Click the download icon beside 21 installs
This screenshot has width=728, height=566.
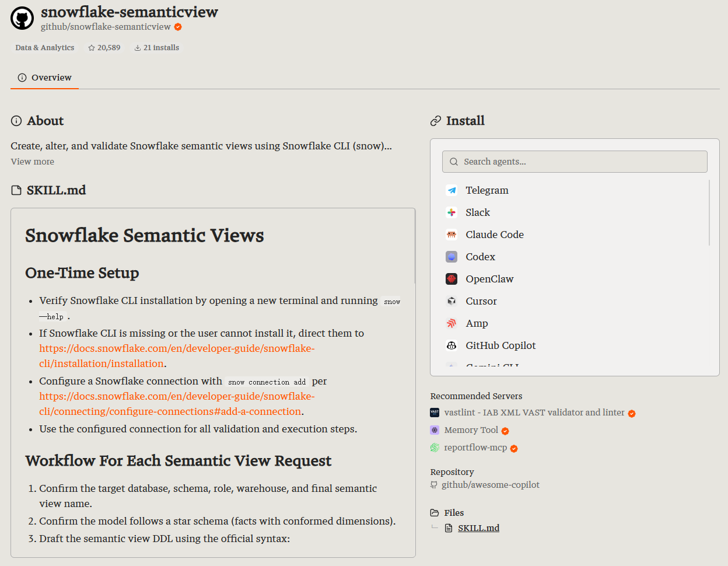point(138,48)
